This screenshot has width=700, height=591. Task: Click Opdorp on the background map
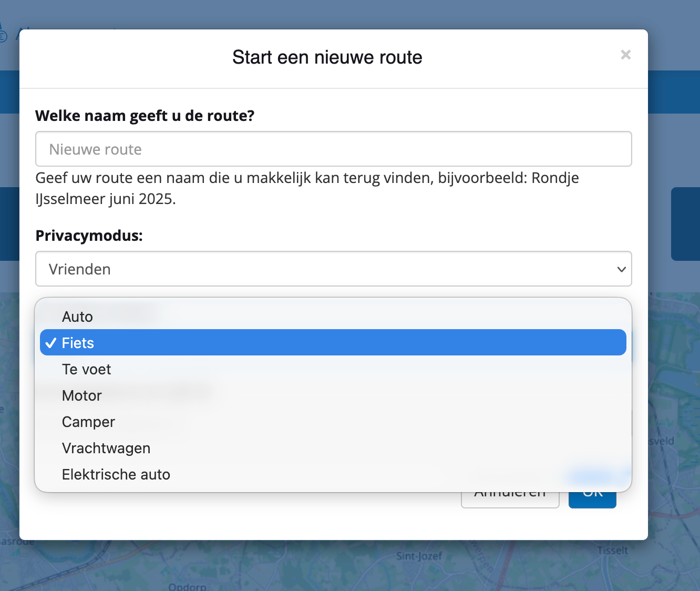(x=187, y=586)
